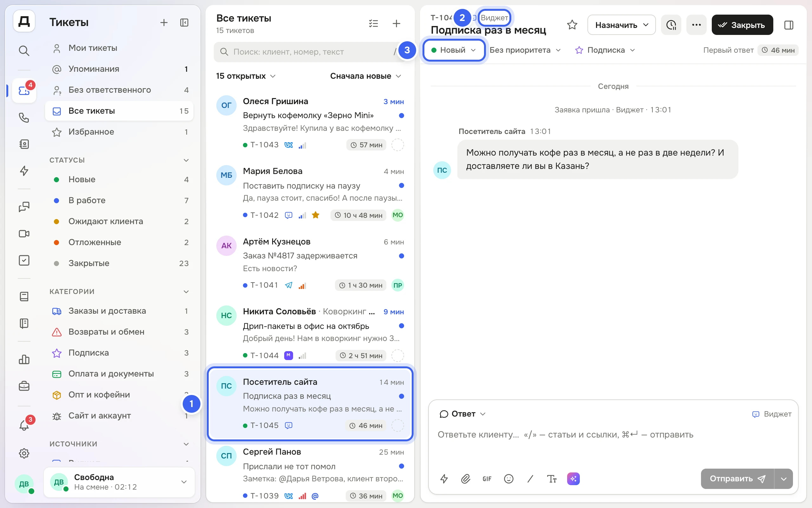Collapse the Тикеты sidebar panel

184,23
